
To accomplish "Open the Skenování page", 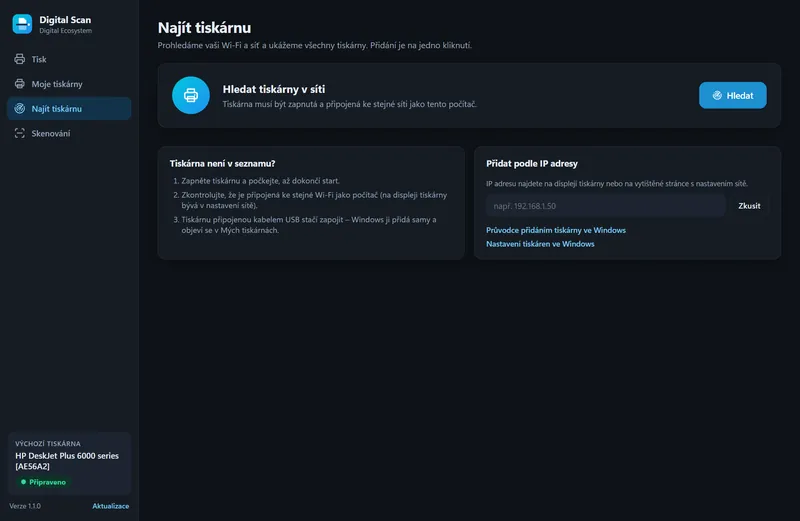I will point(69,133).
